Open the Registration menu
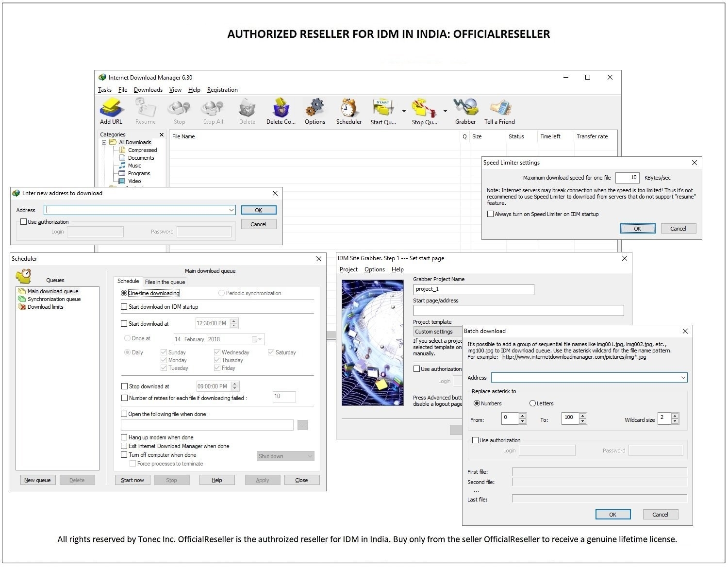The width and height of the screenshot is (728, 568). click(222, 90)
